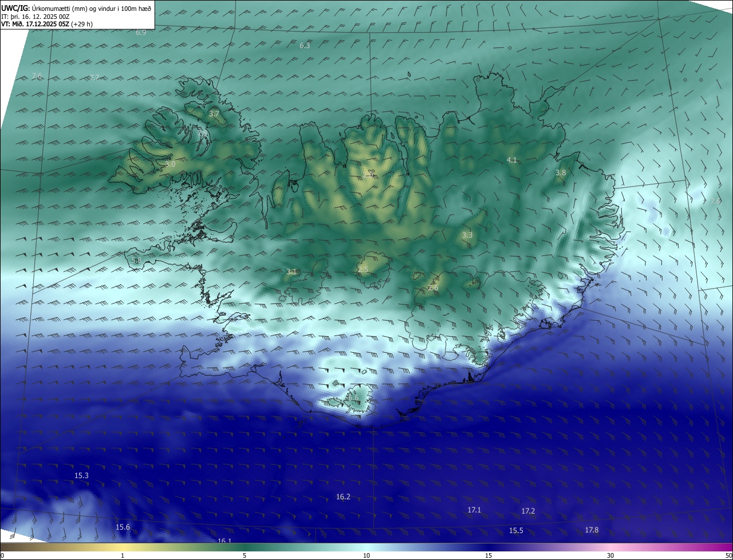
Task: Click the 3.0 value label
Action: pos(170,164)
